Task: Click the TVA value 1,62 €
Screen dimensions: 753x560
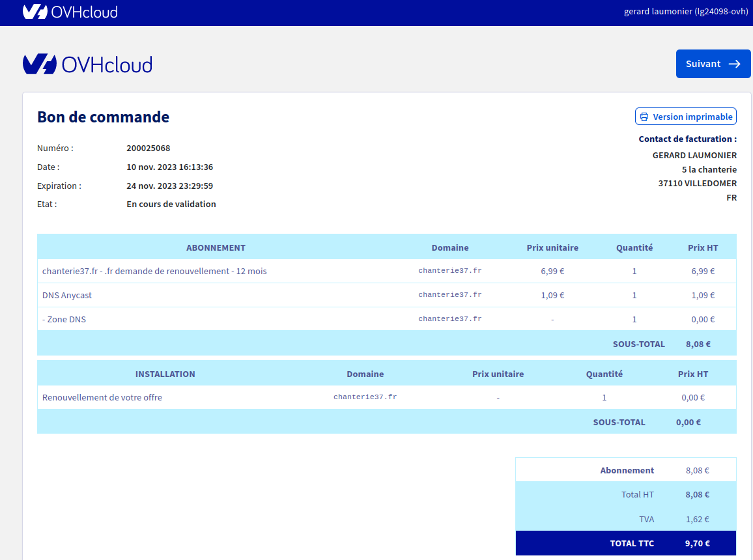Action: [x=697, y=519]
